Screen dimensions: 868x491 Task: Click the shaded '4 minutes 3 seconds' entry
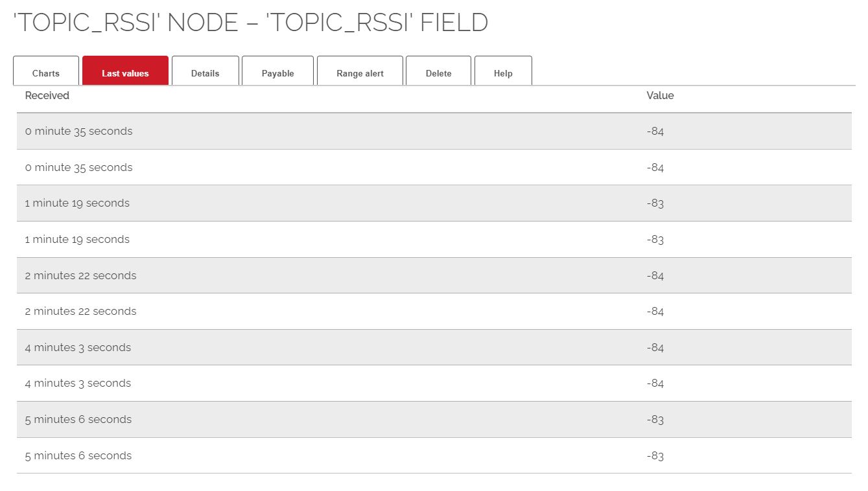[78, 348]
